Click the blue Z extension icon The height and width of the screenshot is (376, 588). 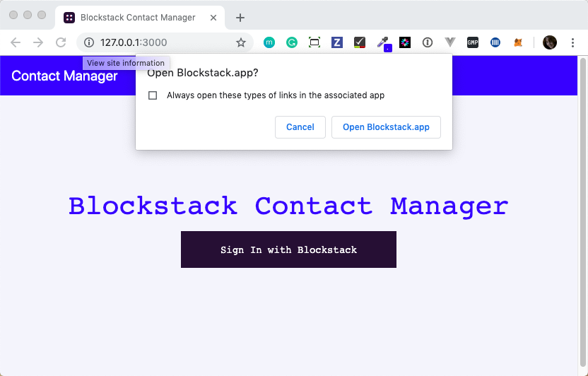pyautogui.click(x=337, y=42)
